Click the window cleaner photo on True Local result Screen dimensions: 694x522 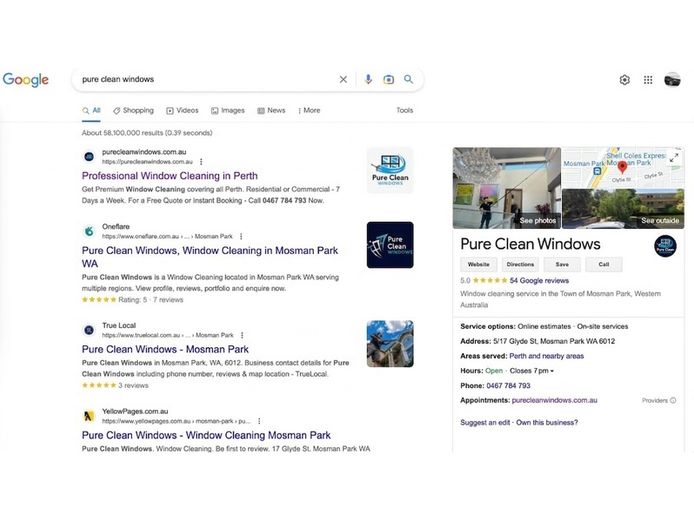390,344
